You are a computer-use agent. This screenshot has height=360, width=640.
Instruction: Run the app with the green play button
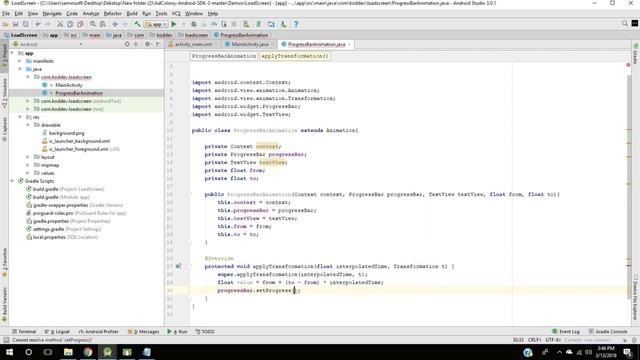tap(174, 24)
